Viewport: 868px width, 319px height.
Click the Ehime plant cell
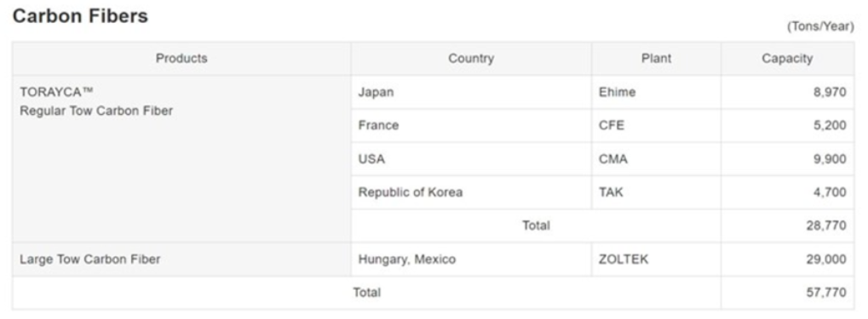click(656, 93)
